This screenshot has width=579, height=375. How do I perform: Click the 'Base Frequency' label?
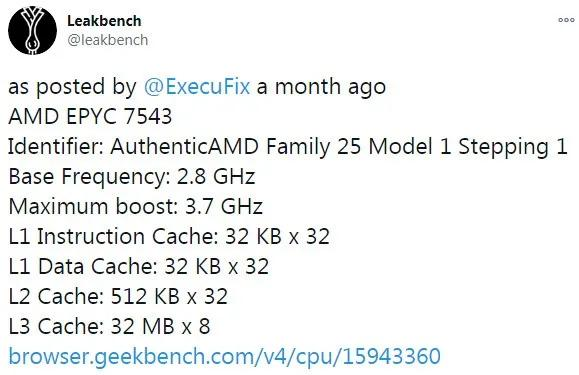(x=89, y=176)
